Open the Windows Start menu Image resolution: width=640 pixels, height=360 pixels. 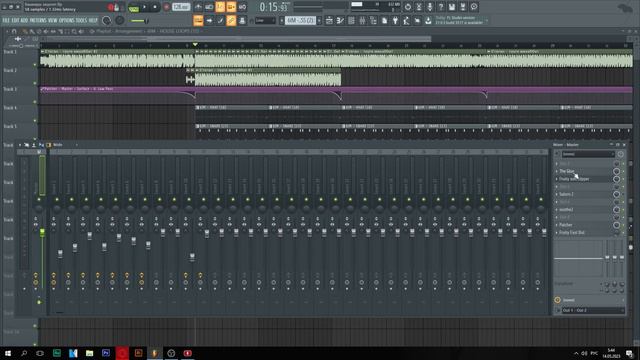click(8, 353)
